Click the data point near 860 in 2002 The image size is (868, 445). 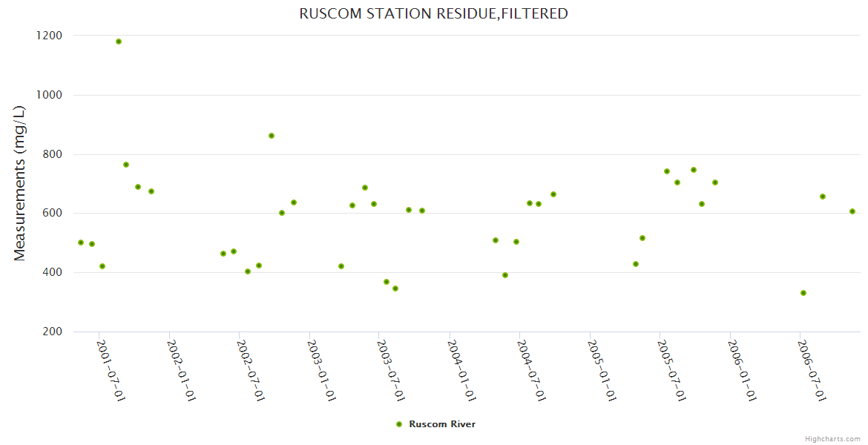tap(272, 136)
